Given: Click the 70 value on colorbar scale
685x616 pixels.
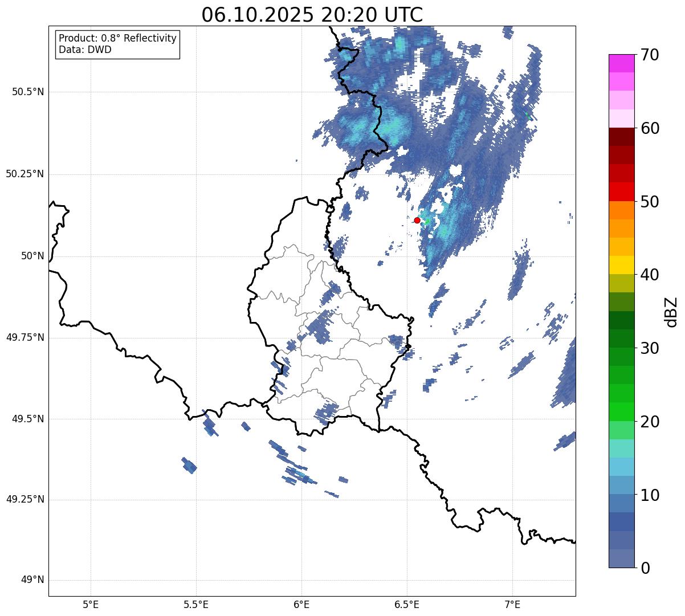Looking at the screenshot, I should (x=650, y=55).
